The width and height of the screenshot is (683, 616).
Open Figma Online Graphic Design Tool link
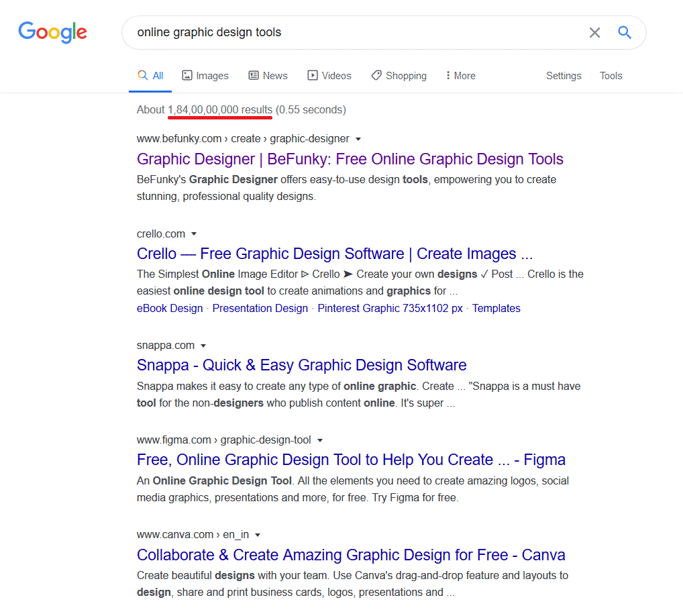[351, 460]
